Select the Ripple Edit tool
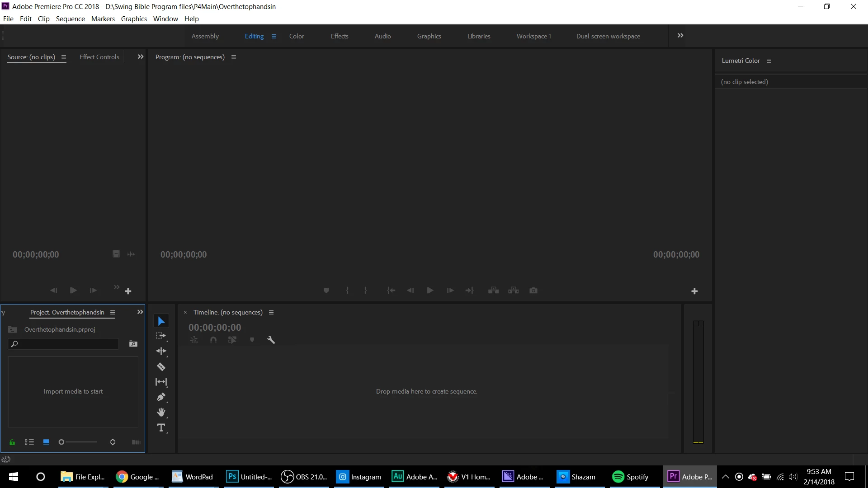Viewport: 868px width, 488px height. [x=161, y=351]
